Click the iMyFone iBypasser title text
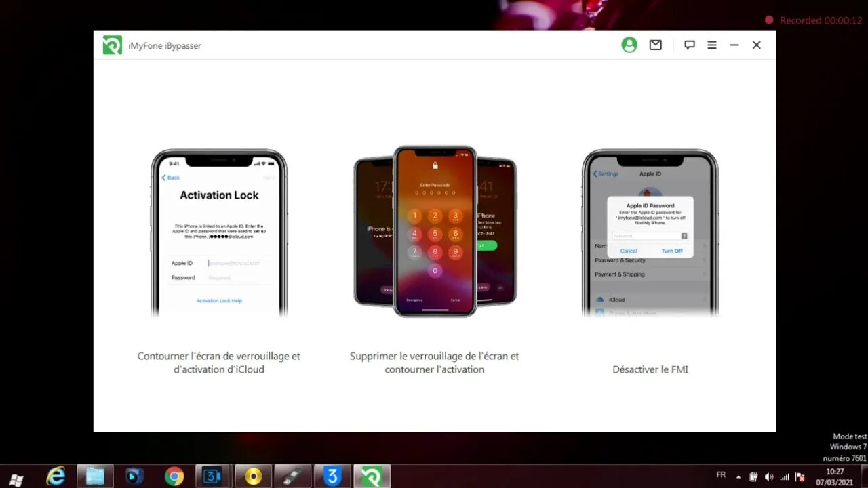Viewport: 868px width, 488px height. (165, 45)
